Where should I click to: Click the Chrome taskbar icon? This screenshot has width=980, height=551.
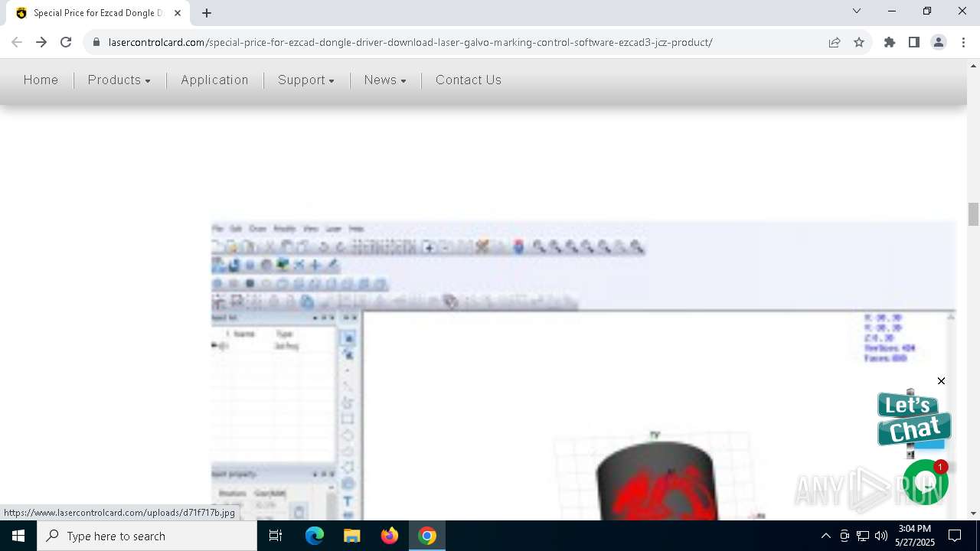427,536
